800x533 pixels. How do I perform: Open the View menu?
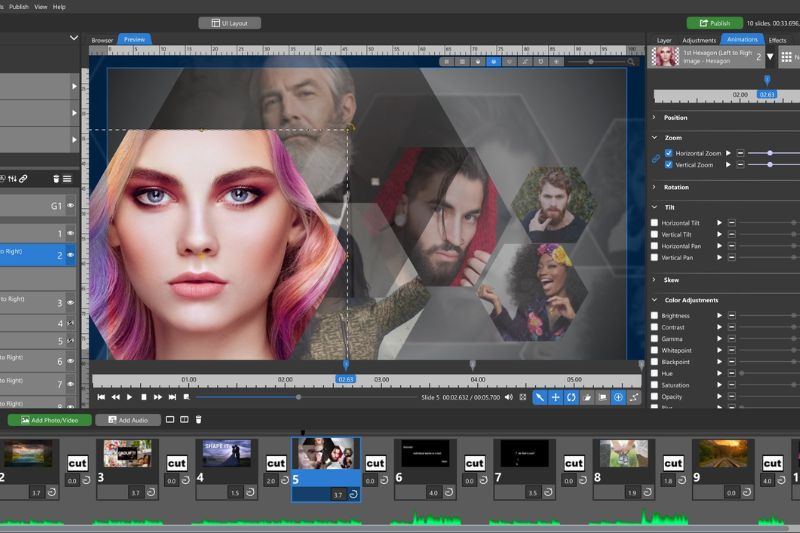[x=41, y=7]
